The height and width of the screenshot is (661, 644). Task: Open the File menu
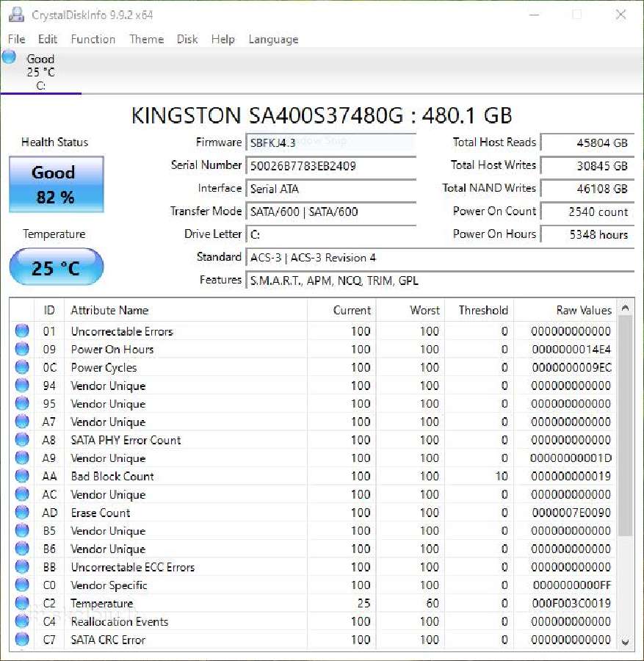[16, 39]
